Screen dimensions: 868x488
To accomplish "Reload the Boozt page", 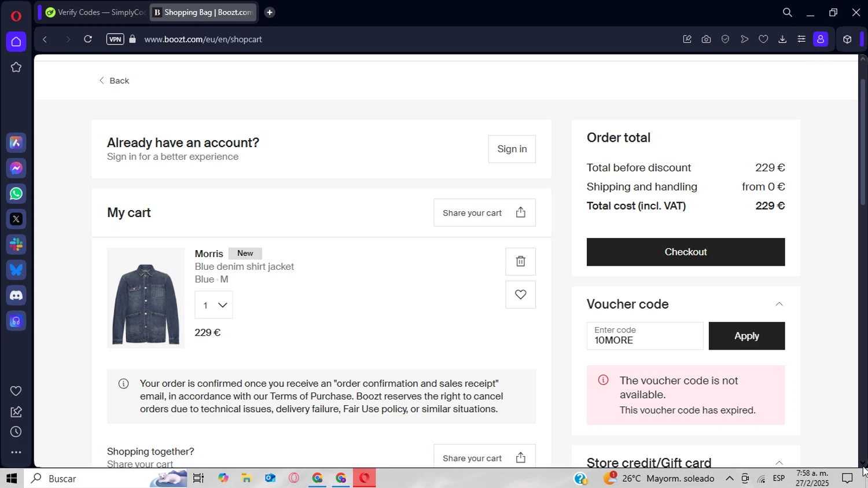I will coord(88,39).
